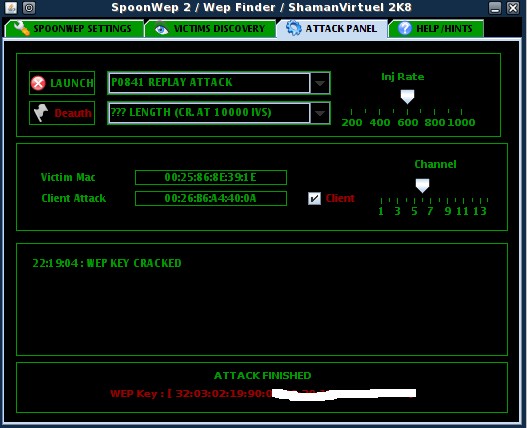527x428 pixels.
Task: Click the Deauth button label
Action: 73,113
